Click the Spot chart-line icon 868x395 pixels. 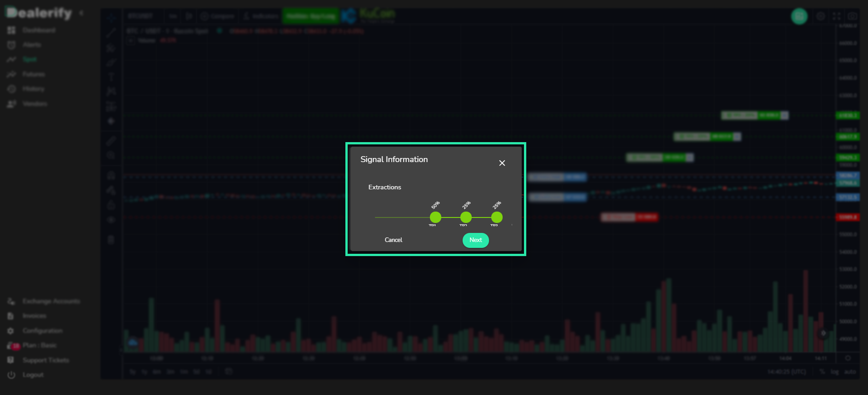pos(11,59)
